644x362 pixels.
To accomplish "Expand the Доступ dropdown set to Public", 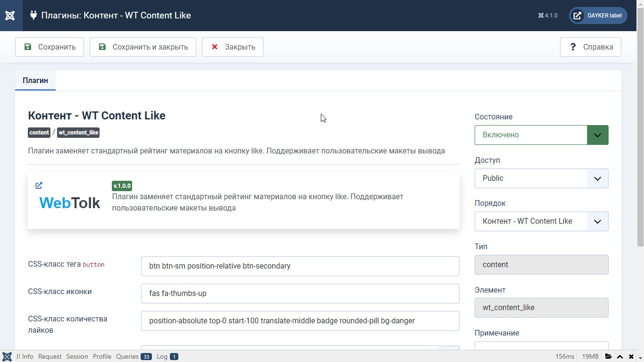I will tap(541, 178).
